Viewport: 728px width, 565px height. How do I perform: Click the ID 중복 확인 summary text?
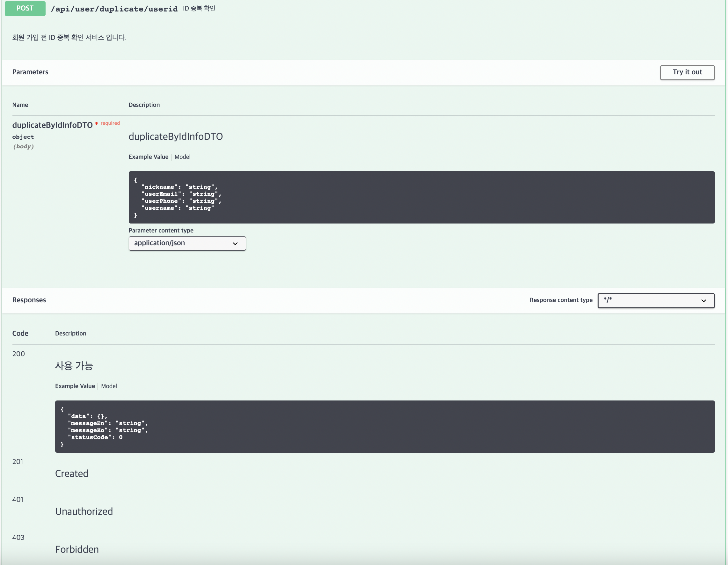199,9
